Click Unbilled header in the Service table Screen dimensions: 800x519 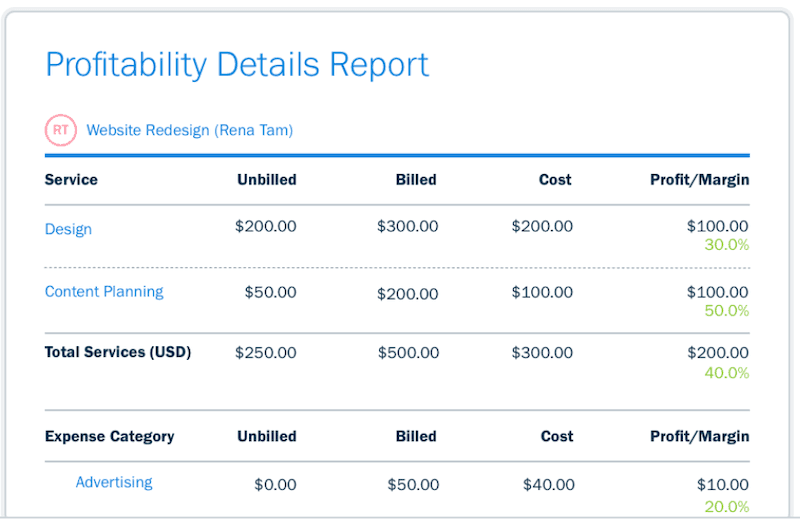point(266,180)
